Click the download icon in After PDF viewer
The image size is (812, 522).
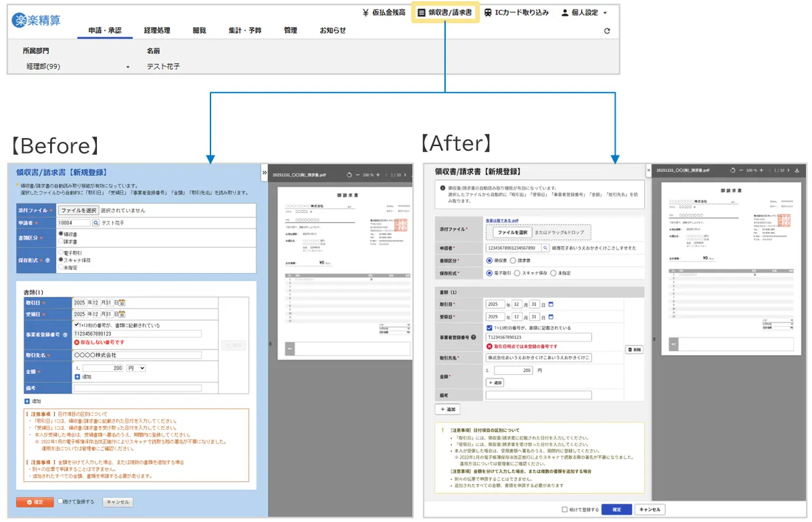tap(797, 170)
